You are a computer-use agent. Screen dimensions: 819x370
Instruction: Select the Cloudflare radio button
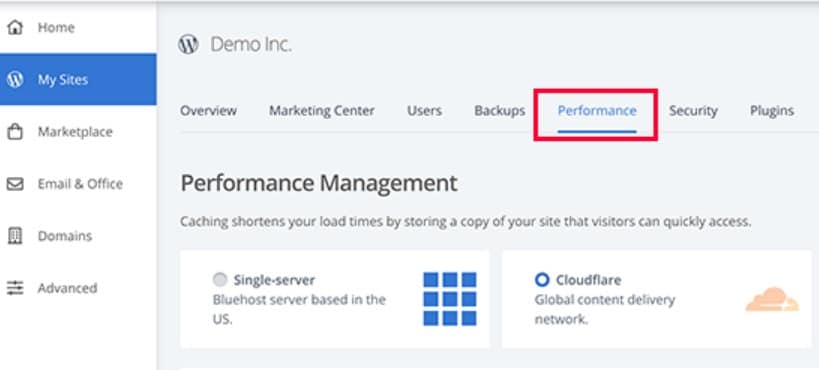542,280
